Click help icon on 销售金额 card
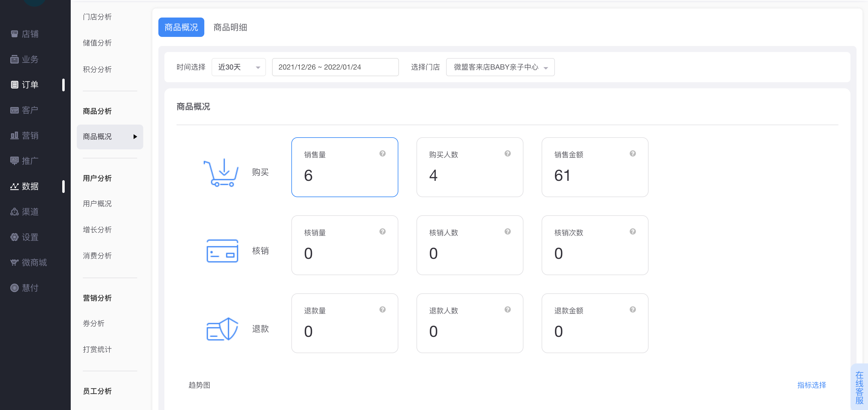 tap(633, 153)
